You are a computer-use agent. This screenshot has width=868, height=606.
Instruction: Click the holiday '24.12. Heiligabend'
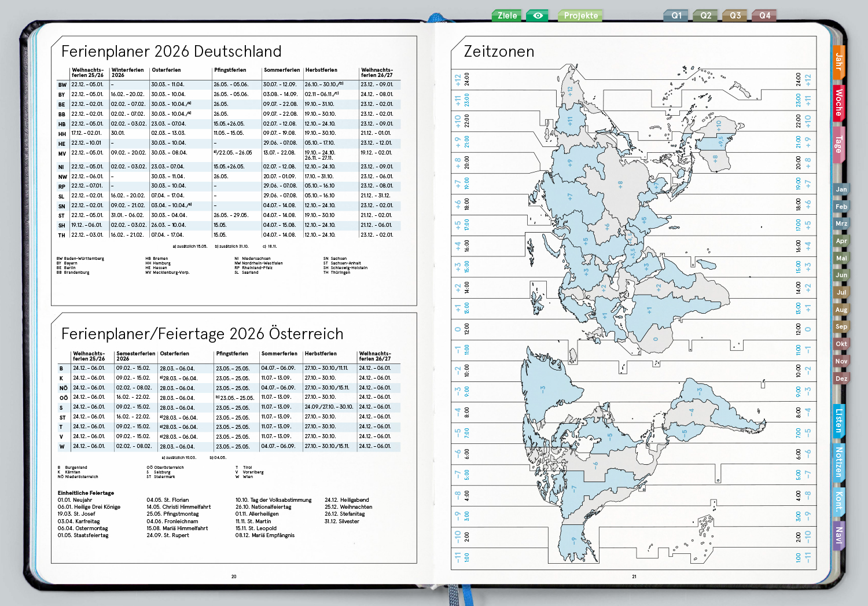click(347, 500)
